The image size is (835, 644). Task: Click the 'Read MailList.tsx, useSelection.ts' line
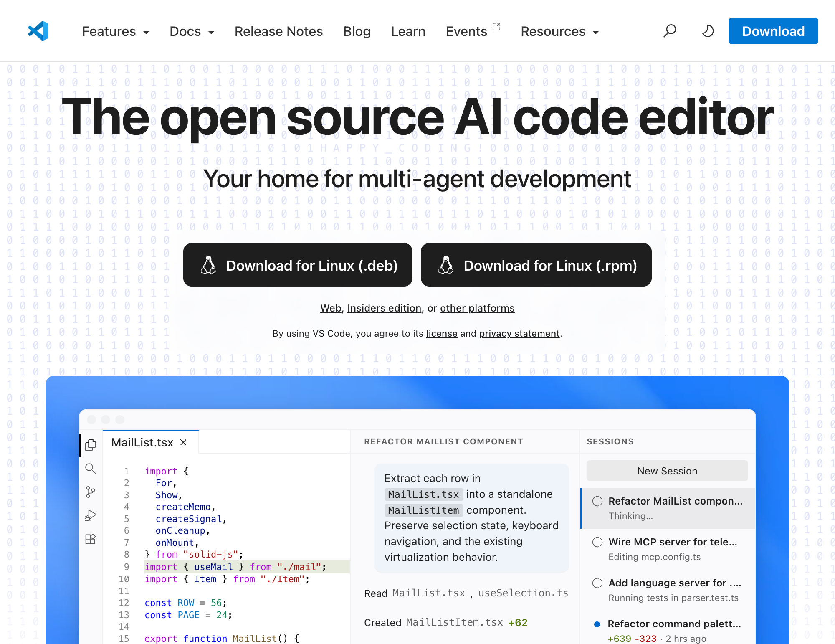466,593
